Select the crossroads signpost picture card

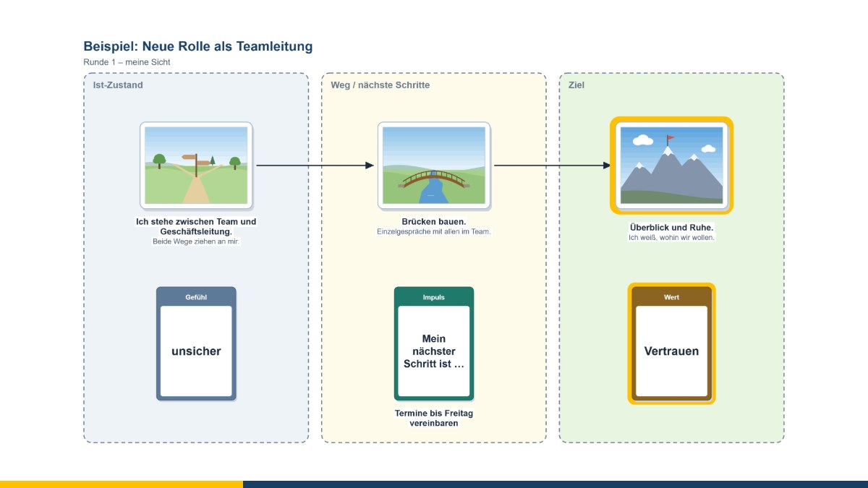(196, 166)
